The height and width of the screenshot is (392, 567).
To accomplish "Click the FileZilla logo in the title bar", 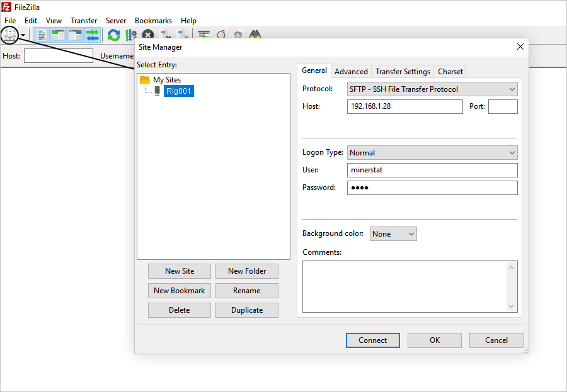I will pos(6,7).
